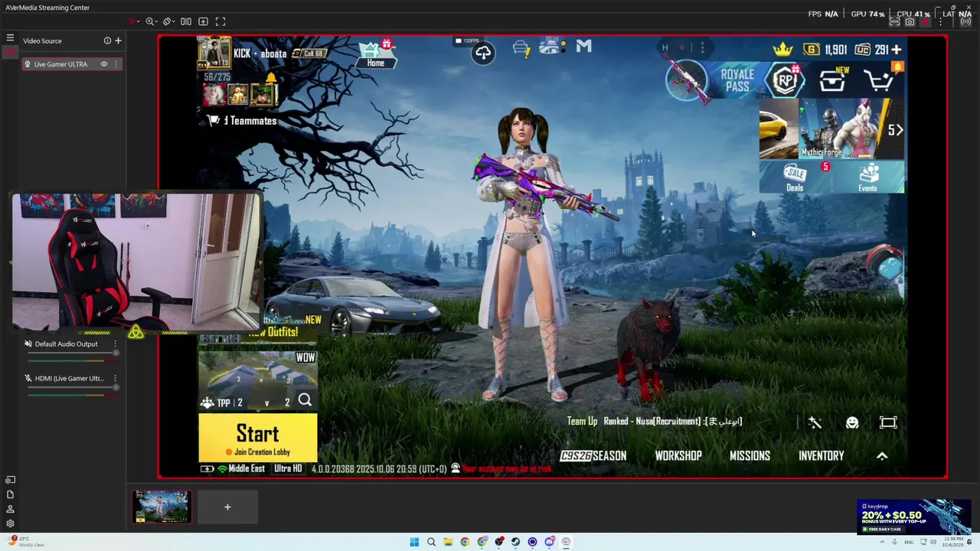This screenshot has width=980, height=551.
Task: Select the PUBG scene thumbnail
Action: pos(162,507)
